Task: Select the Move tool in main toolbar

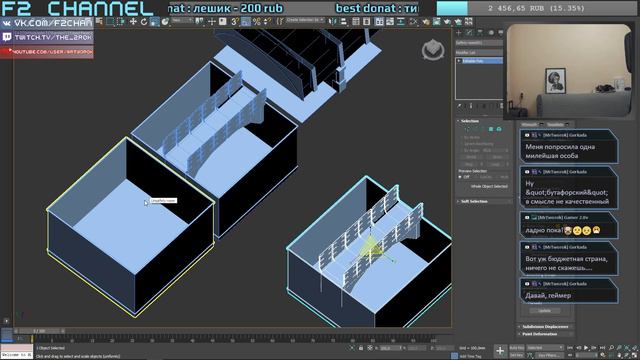Action: tap(133, 22)
